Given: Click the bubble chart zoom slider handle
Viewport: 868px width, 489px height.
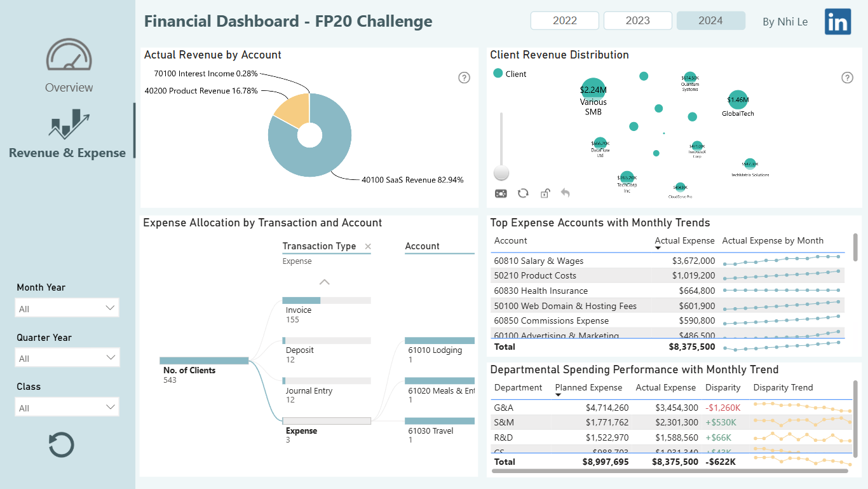Looking at the screenshot, I should [x=502, y=172].
